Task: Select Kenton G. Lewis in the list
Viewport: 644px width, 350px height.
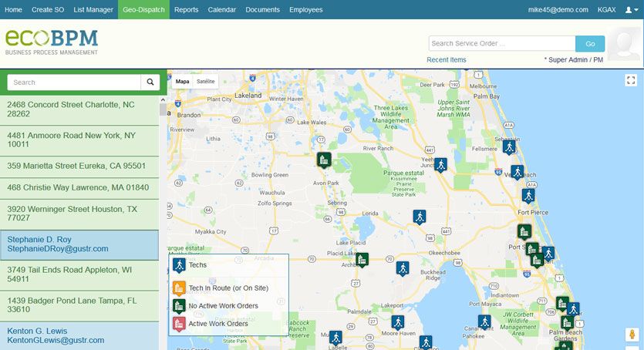Action: 79,335
